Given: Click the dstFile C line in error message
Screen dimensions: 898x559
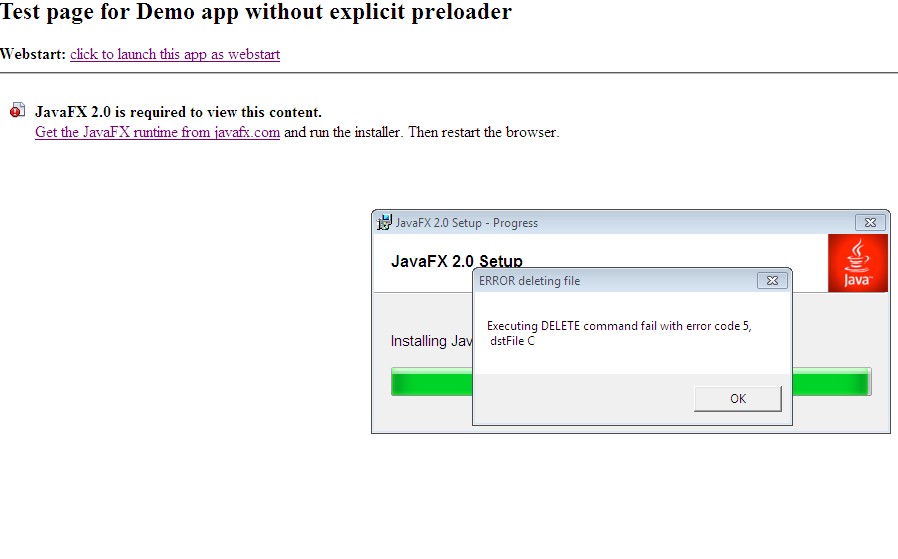Looking at the screenshot, I should click(511, 341).
